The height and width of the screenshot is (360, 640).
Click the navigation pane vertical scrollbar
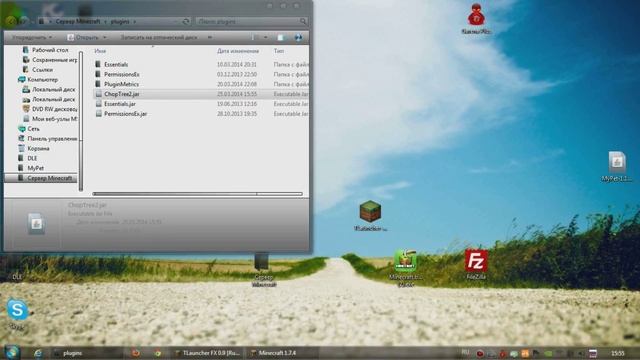[x=81, y=120]
